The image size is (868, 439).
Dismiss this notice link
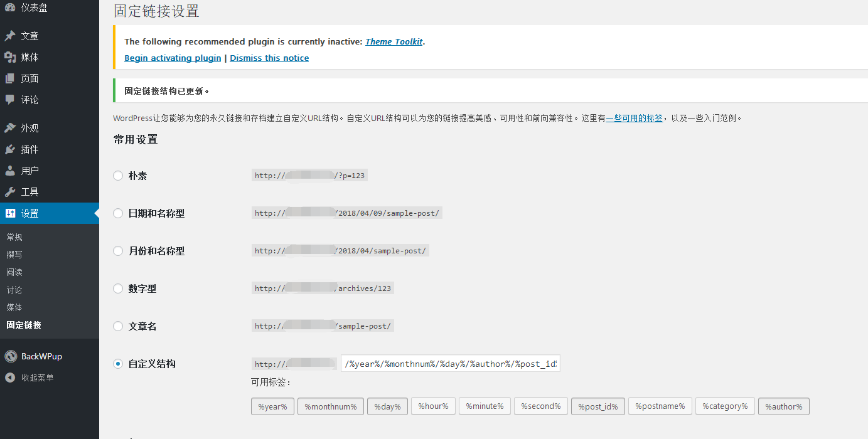[x=269, y=58]
